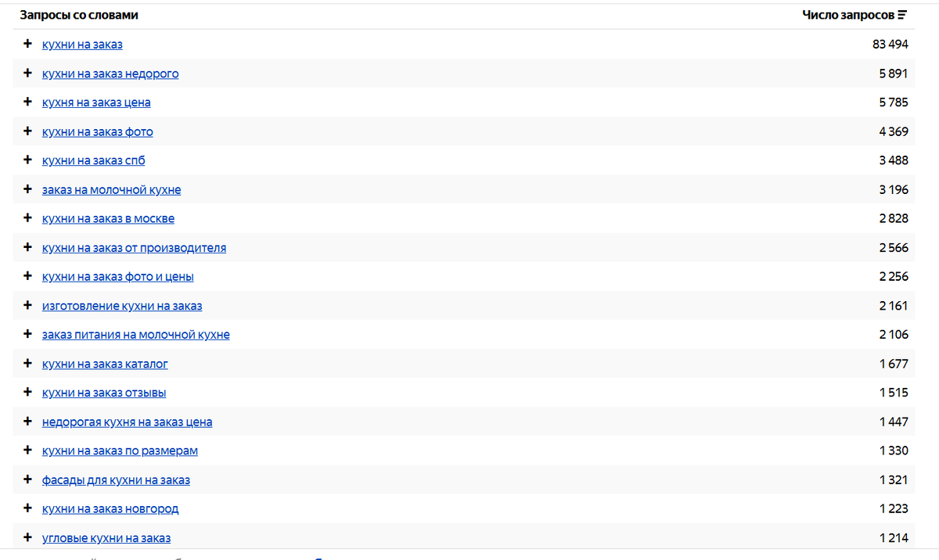Viewport: 939px width, 560px height.
Task: Expand plus for "заказ на молочной кухне"
Action: click(27, 189)
